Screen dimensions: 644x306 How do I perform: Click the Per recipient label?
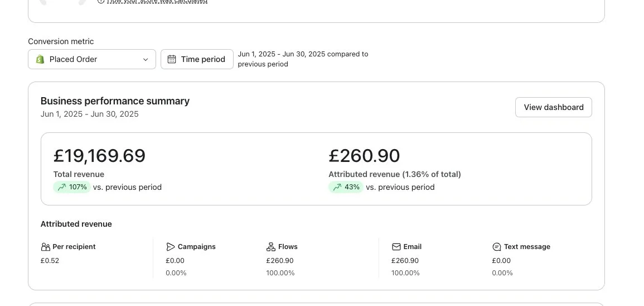(x=74, y=247)
